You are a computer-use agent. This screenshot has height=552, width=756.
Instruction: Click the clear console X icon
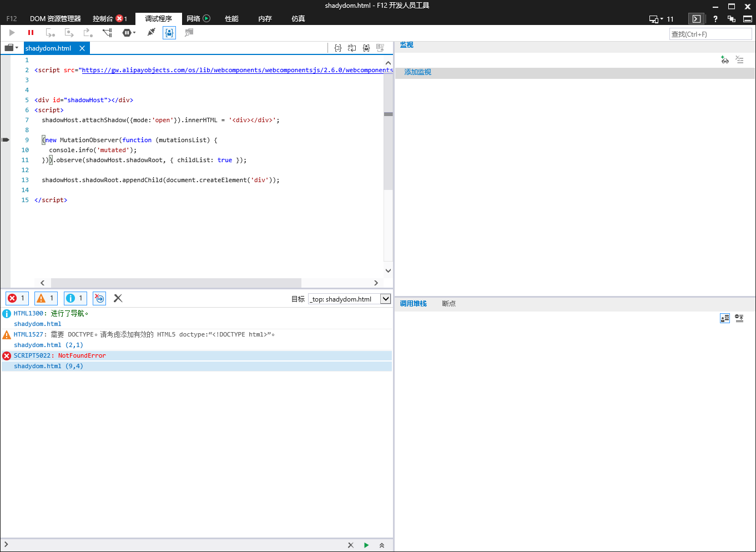point(118,298)
